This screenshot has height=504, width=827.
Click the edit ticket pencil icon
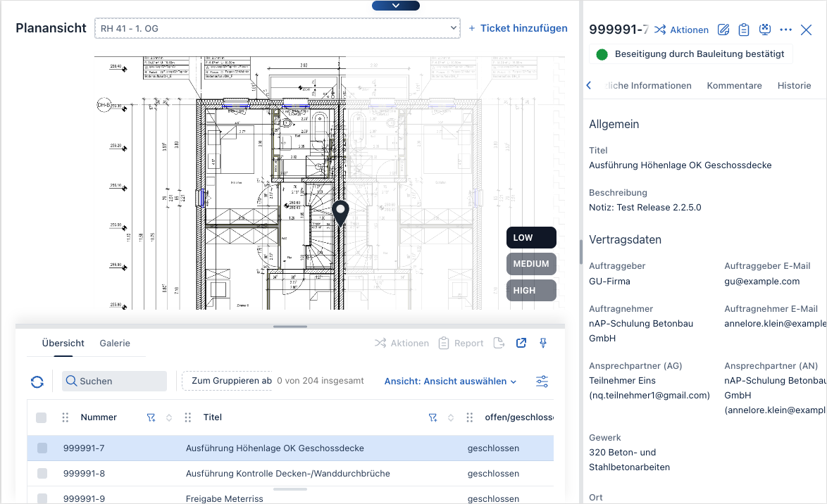click(723, 30)
